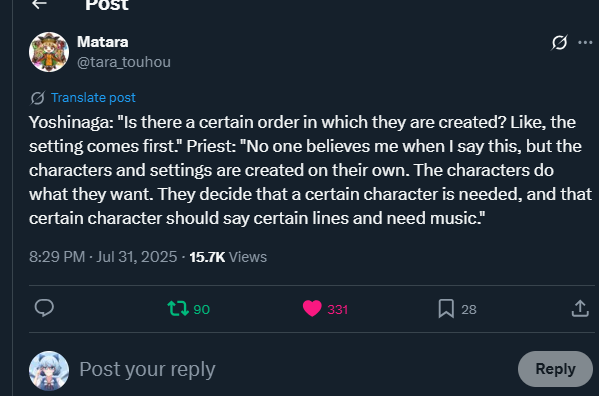View the 15.7K Views analytics
The image size is (599, 396).
[228, 257]
